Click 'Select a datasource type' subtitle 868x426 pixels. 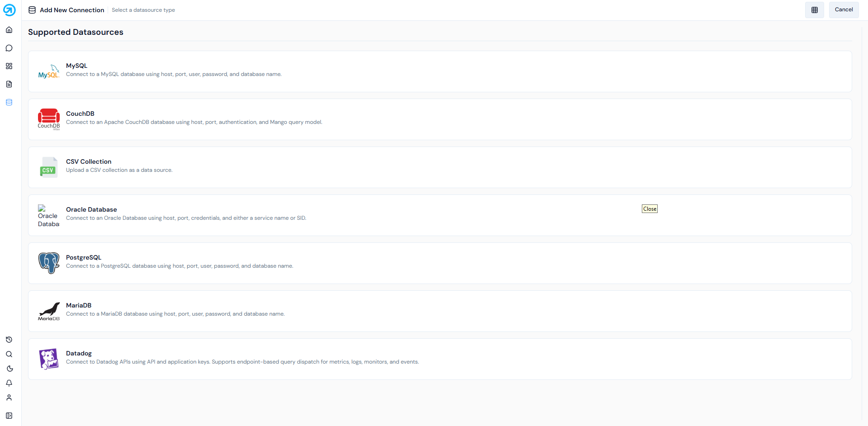143,10
